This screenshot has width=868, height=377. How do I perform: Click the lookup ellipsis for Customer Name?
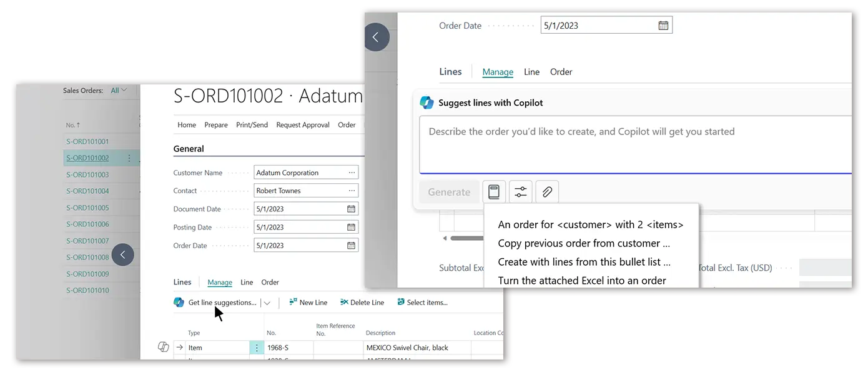[352, 173]
